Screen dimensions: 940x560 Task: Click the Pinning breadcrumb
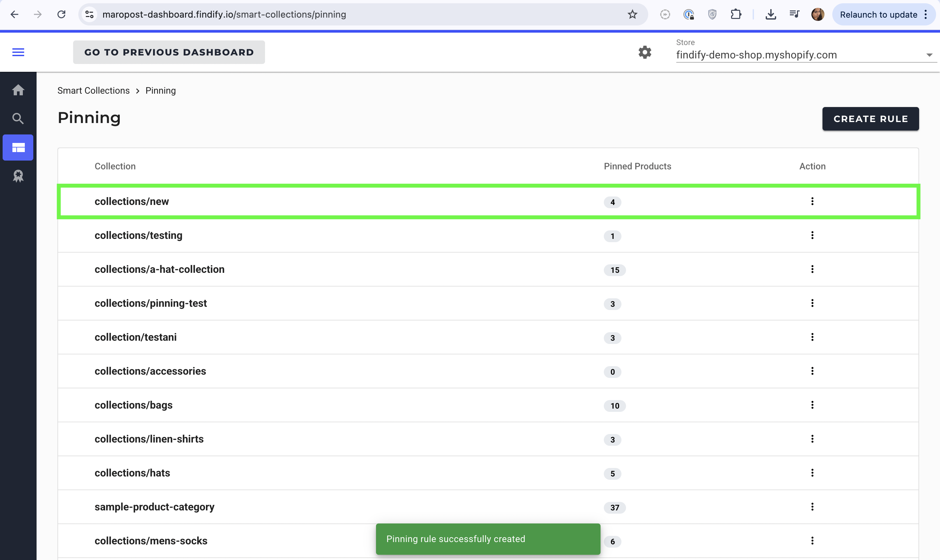(x=161, y=91)
